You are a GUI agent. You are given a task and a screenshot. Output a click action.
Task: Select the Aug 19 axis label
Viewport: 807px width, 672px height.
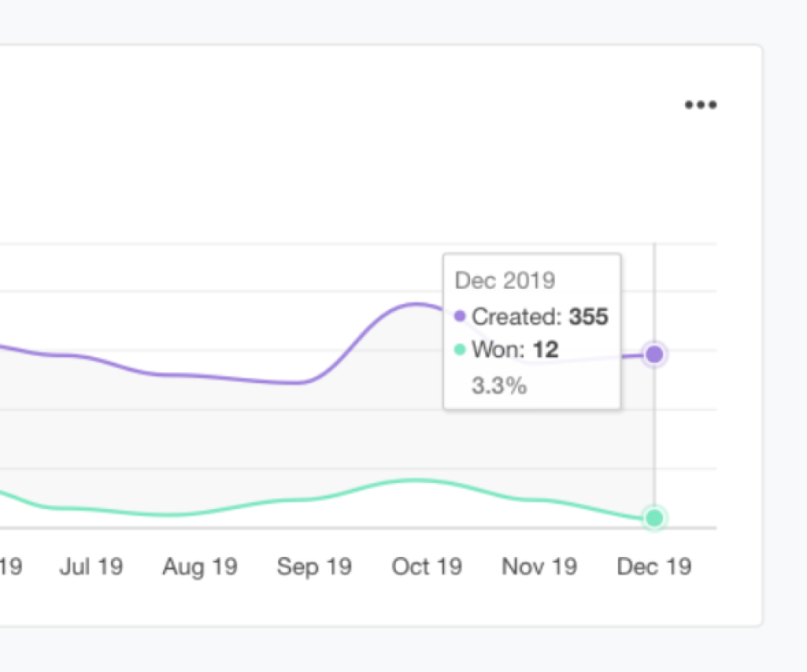pos(199,567)
